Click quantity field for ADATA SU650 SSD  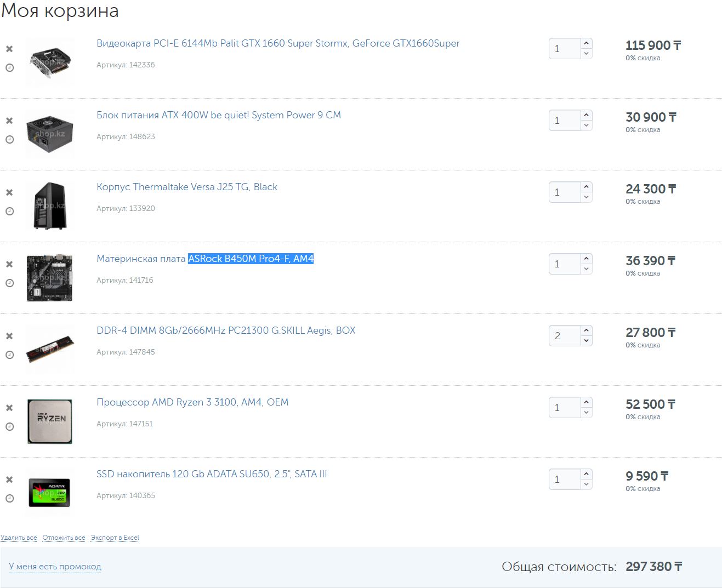click(x=565, y=479)
